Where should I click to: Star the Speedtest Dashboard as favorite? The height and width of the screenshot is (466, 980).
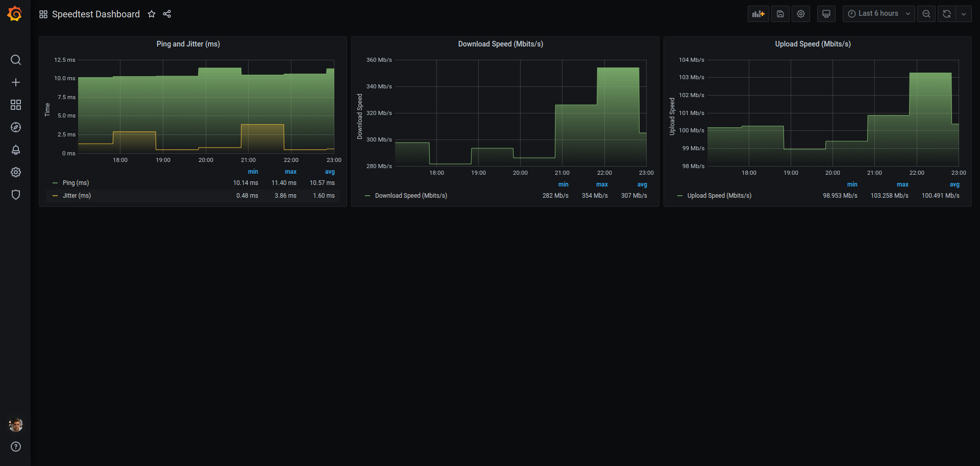pyautogui.click(x=152, y=14)
